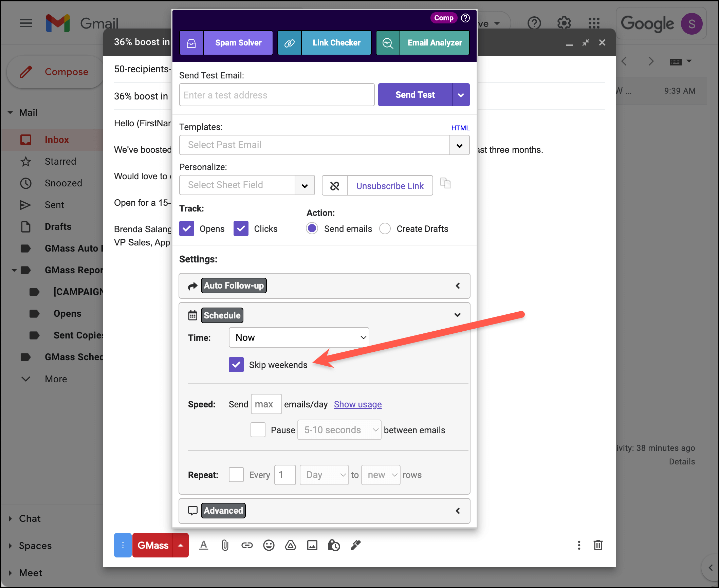The image size is (719, 588).
Task: Click the test address input field
Action: pos(277,95)
